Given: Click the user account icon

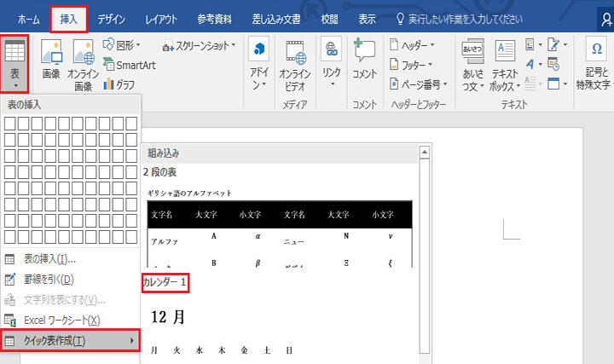Looking at the screenshot, I should pyautogui.click(x=606, y=19).
